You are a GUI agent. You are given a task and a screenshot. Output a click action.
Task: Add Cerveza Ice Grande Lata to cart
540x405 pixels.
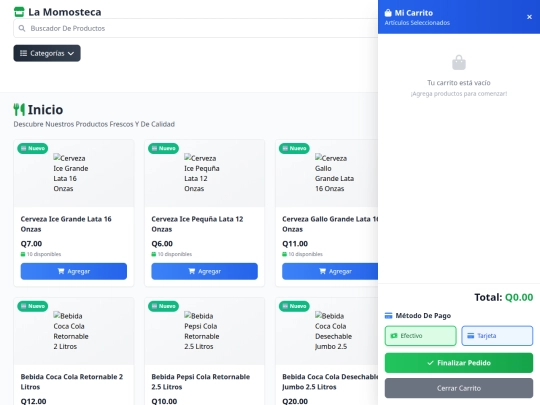(x=74, y=271)
